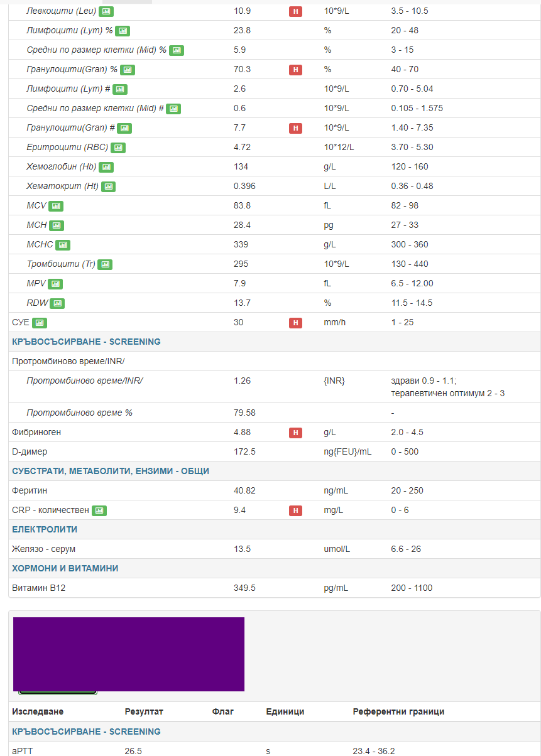
Task: Click the graph icon beside Тромбоцити (Tr)
Action: pyautogui.click(x=105, y=264)
